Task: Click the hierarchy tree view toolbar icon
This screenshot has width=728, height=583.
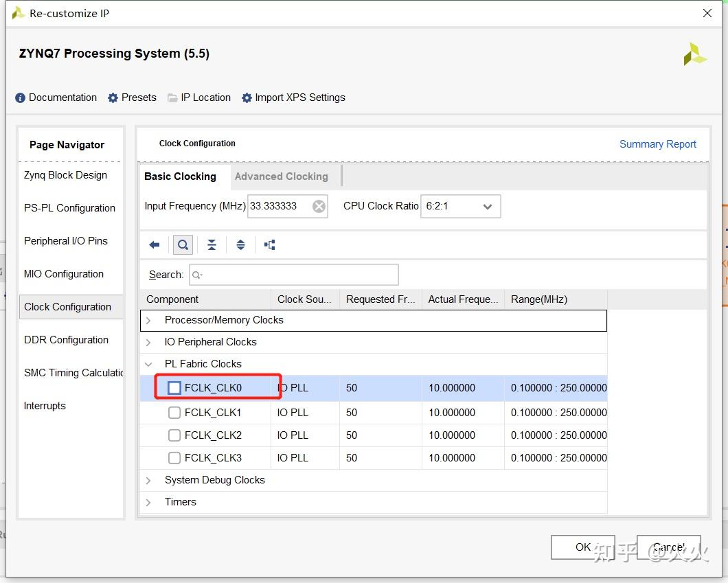Action: pos(269,245)
